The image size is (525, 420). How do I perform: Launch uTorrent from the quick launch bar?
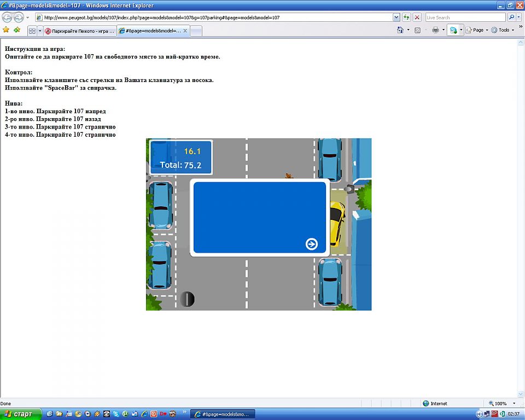coord(125,414)
